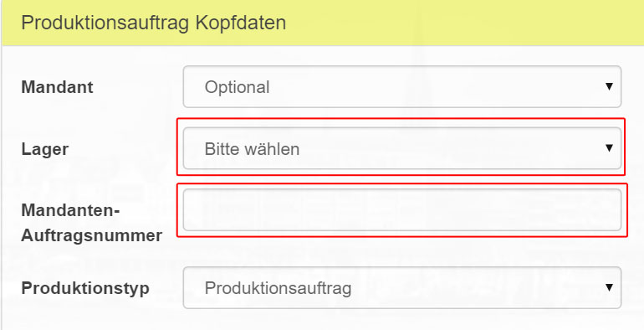The image size is (644, 330).
Task: Click the Lager dropdown arrow icon
Action: [609, 147]
